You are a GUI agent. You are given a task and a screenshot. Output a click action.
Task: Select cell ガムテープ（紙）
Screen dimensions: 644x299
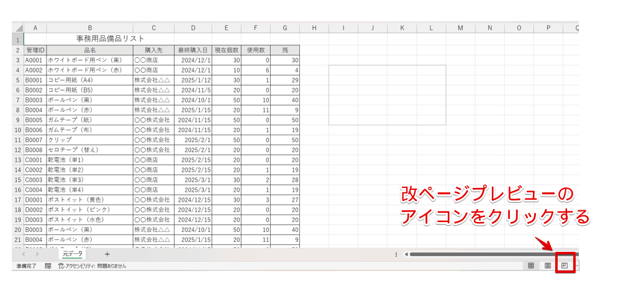[x=90, y=120]
